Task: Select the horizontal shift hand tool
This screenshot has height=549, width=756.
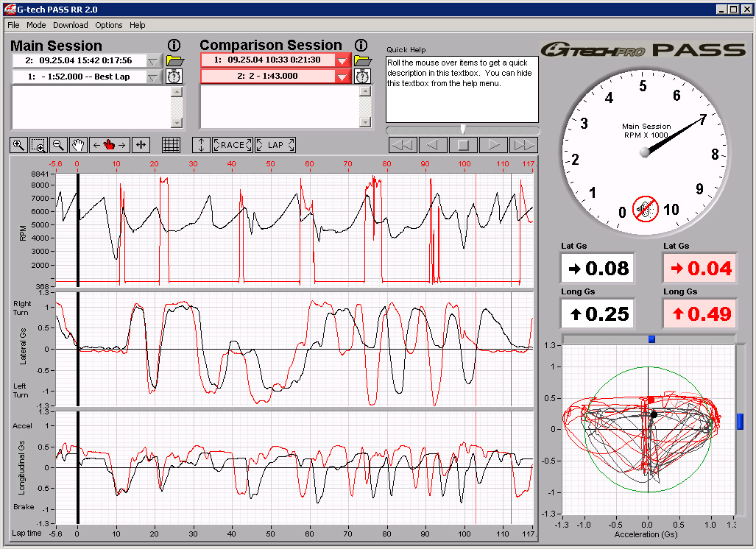Action: click(110, 145)
